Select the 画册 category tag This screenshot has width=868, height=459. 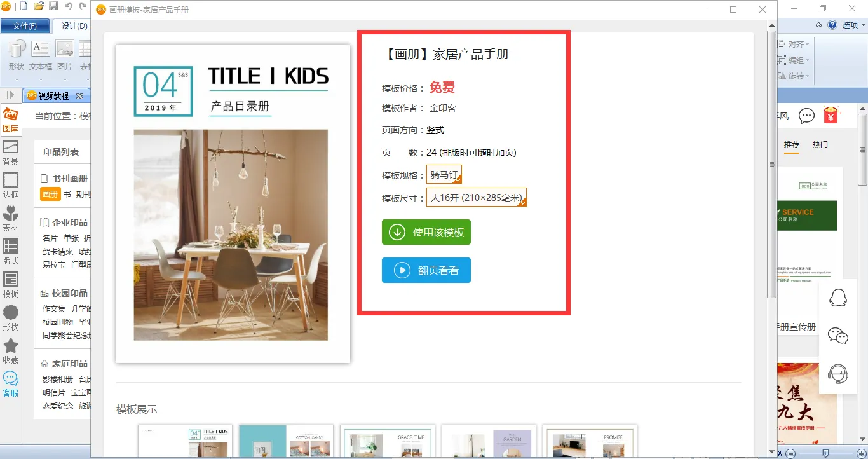click(50, 195)
